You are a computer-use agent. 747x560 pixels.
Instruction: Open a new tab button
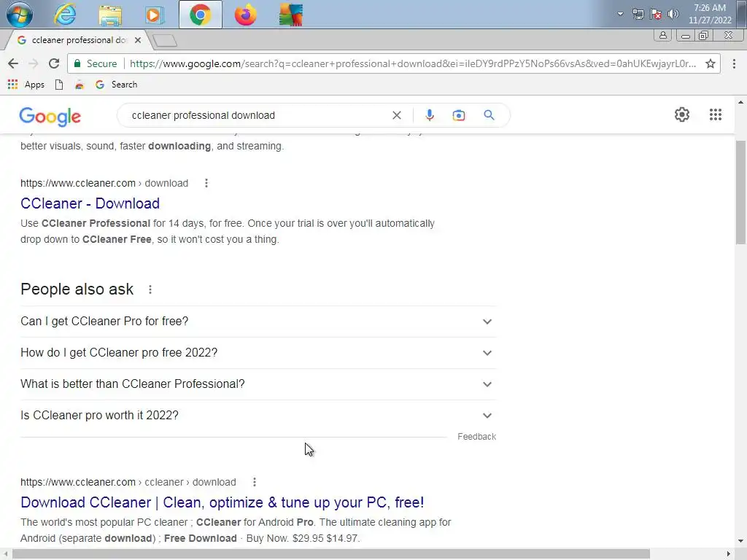click(165, 41)
